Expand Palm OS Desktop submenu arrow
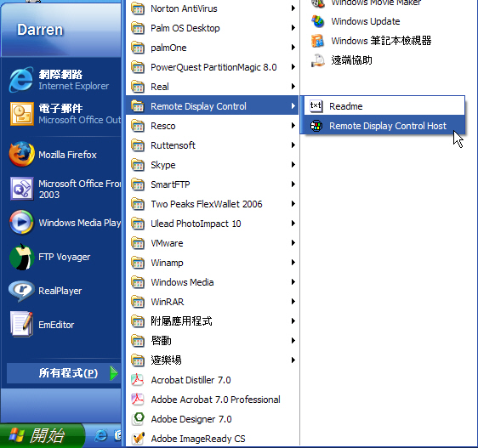The width and height of the screenshot is (478, 448). coord(293,28)
